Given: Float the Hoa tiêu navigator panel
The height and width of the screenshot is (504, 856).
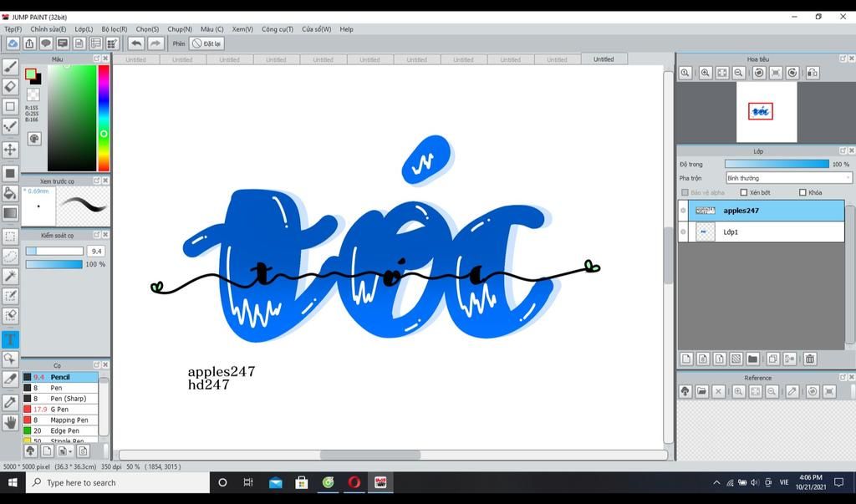Looking at the screenshot, I should pyautogui.click(x=843, y=59).
